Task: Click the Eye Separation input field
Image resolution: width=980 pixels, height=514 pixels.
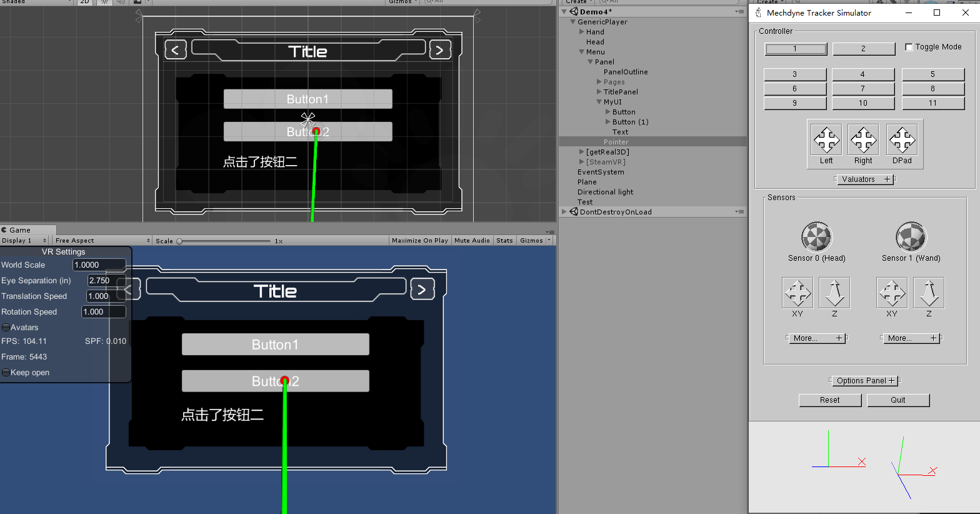Action: click(106, 281)
